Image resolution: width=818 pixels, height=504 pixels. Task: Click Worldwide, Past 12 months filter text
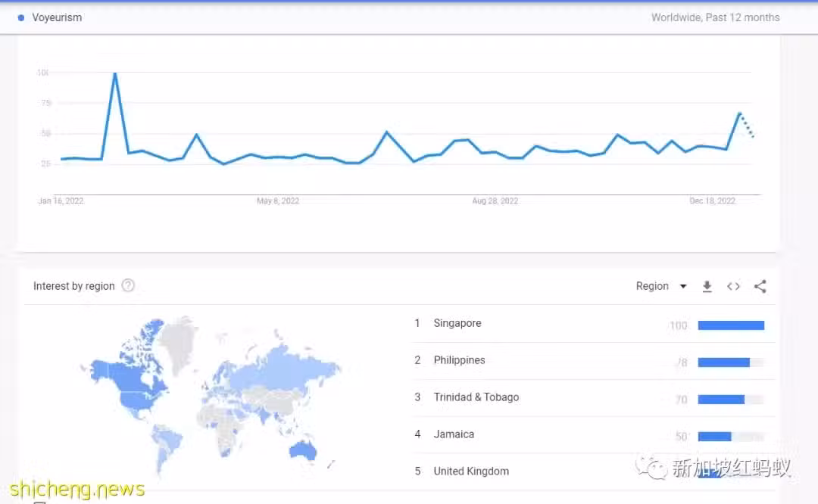tap(715, 17)
